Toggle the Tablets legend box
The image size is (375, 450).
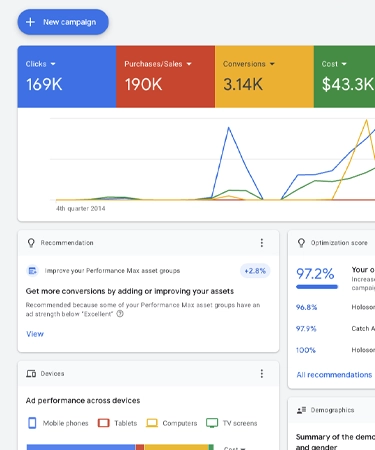tap(104, 423)
